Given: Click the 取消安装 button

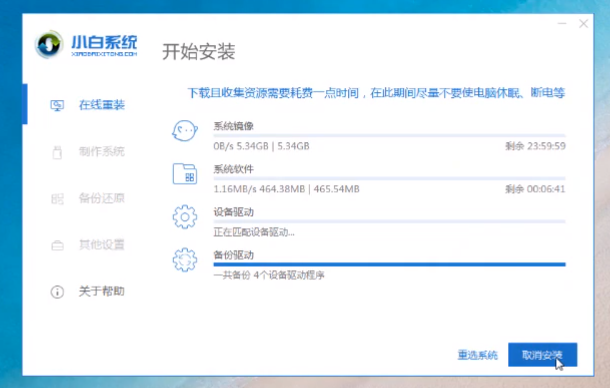Looking at the screenshot, I should coord(542,355).
